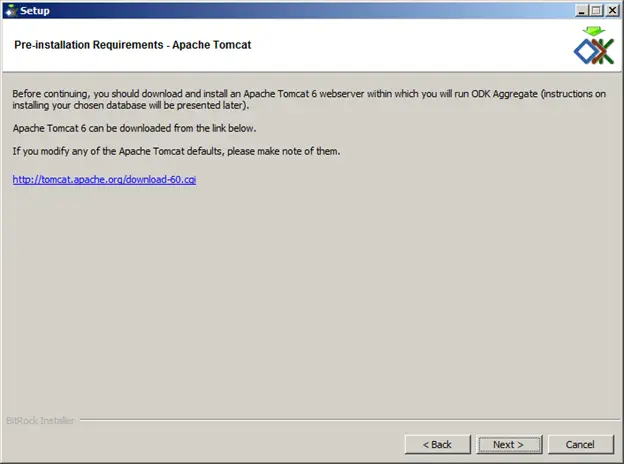Screen dimensions: 624x464
Task: Click the Setup title bar icon
Action: (11, 11)
